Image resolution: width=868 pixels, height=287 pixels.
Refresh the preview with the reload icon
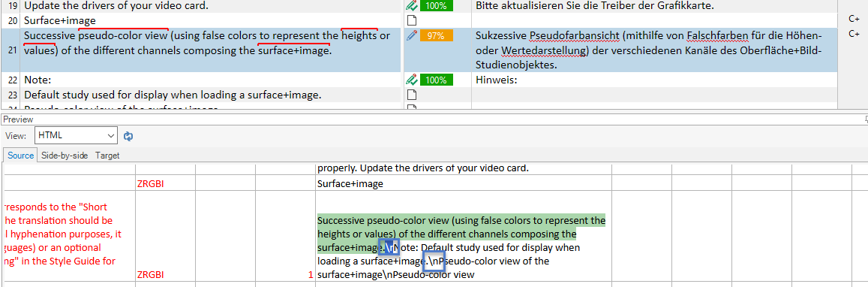point(128,136)
